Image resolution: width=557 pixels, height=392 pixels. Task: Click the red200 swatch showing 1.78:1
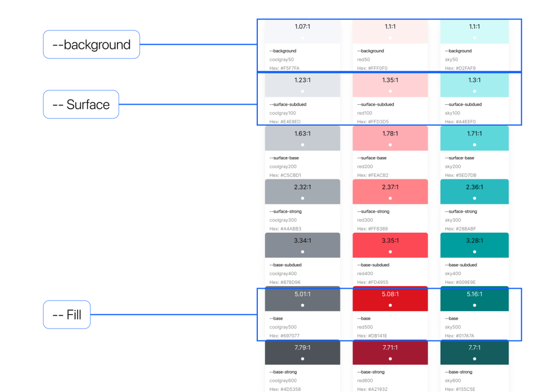click(x=390, y=139)
